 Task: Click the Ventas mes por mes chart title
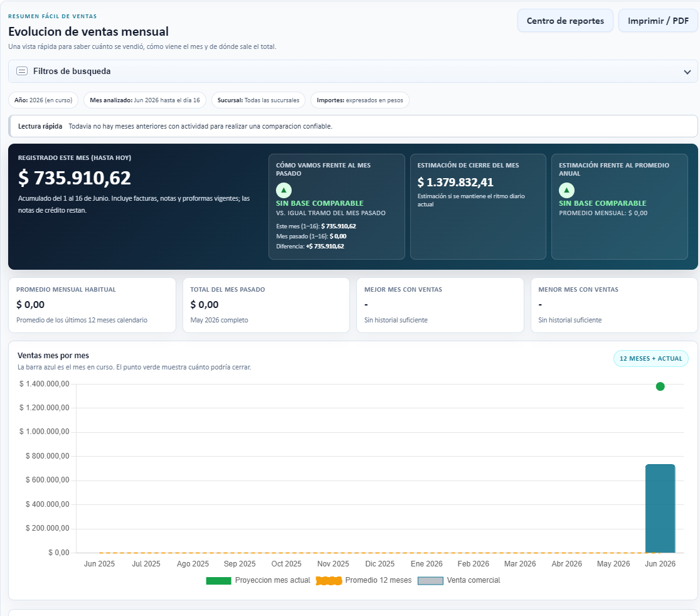click(x=53, y=355)
